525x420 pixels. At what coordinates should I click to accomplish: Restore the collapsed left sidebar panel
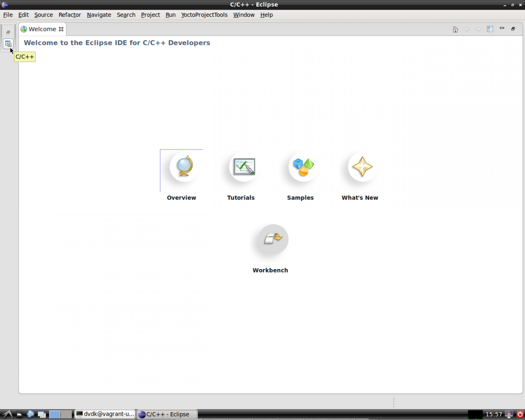(x=8, y=32)
